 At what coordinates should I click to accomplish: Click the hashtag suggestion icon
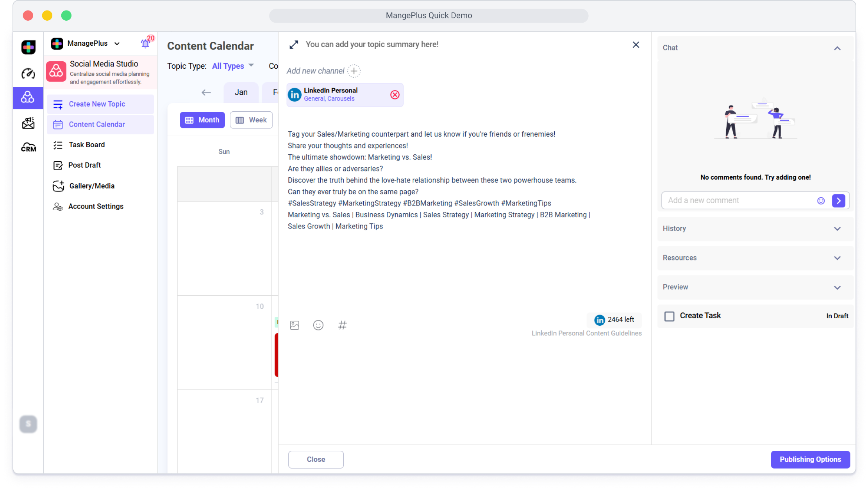point(342,325)
